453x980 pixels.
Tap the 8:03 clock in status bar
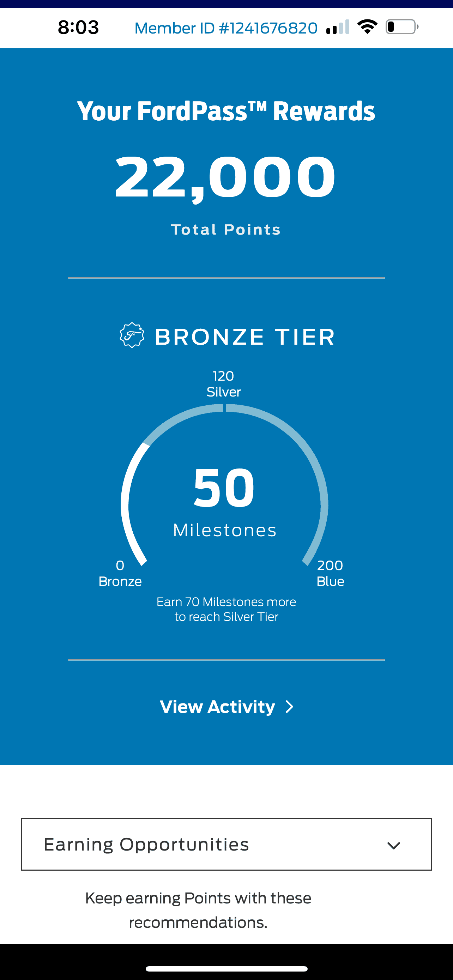pyautogui.click(x=78, y=28)
